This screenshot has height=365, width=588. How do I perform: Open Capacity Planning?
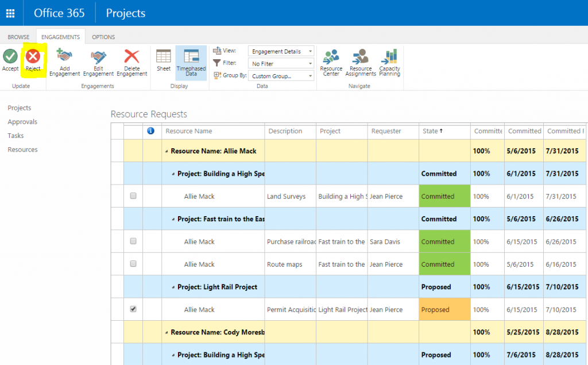click(389, 57)
